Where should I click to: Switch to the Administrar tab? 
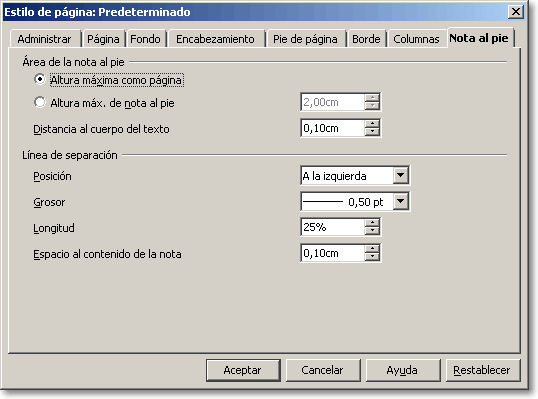click(x=45, y=39)
